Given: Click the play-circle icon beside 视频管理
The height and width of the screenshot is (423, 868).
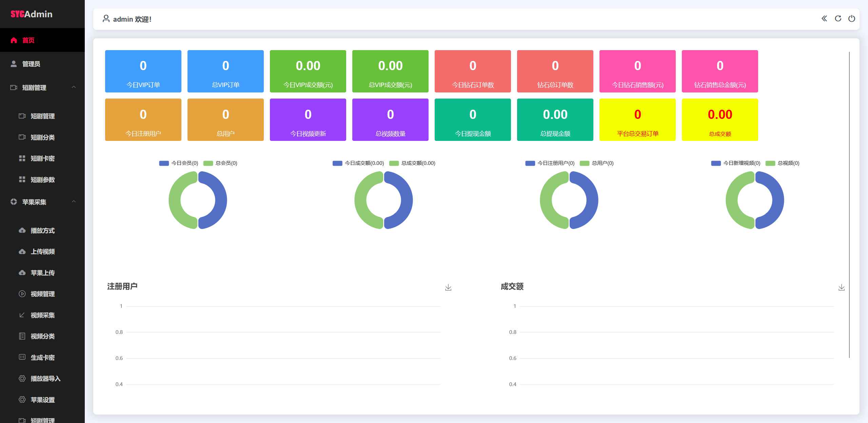Looking at the screenshot, I should pos(22,294).
